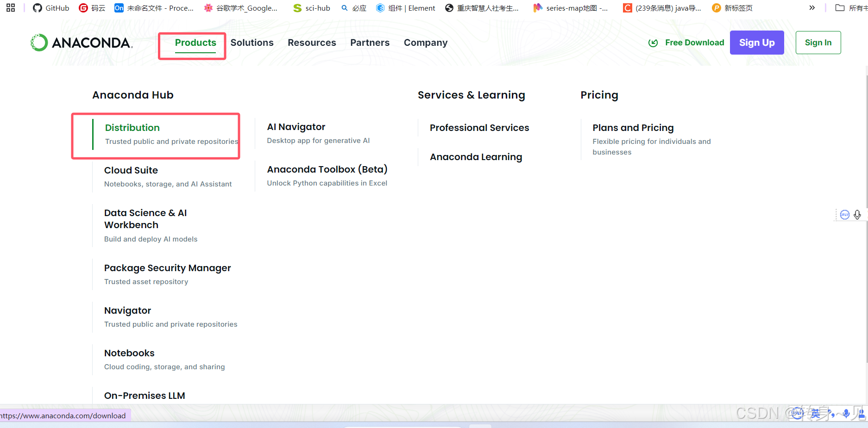Open the Navigator product link

127,310
